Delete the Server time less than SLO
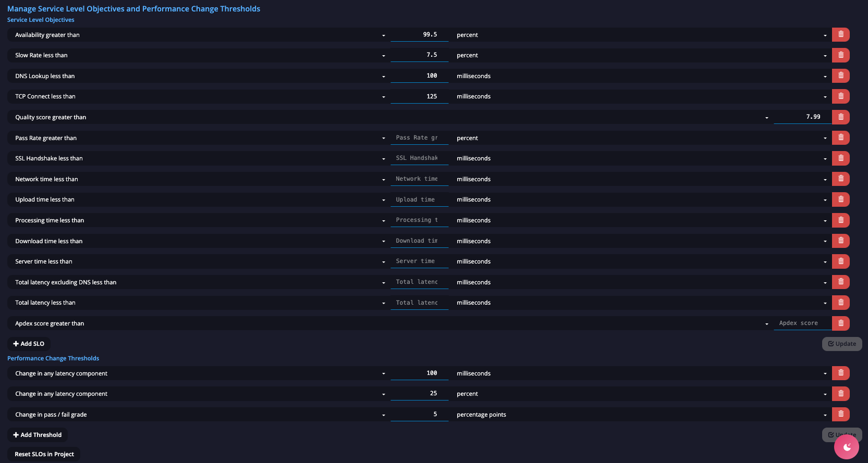This screenshot has width=868, height=463. tap(840, 261)
